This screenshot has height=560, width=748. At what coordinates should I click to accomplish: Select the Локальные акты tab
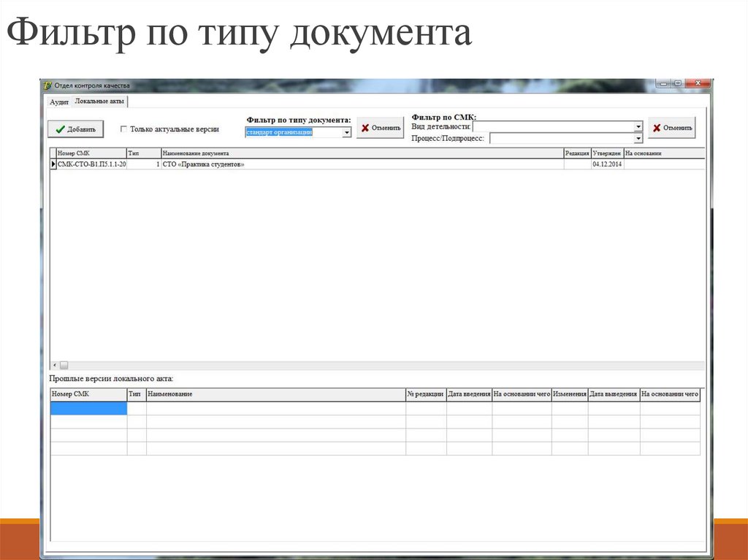click(99, 101)
